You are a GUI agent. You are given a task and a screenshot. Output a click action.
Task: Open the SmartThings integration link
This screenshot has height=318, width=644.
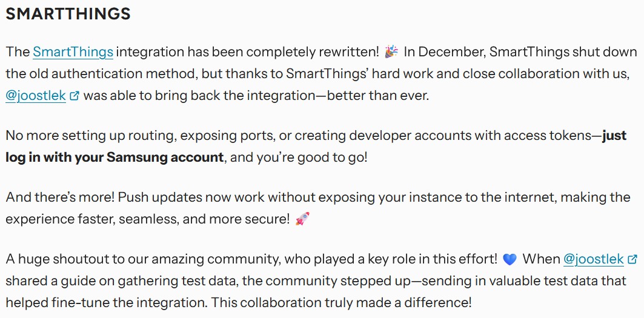(73, 52)
